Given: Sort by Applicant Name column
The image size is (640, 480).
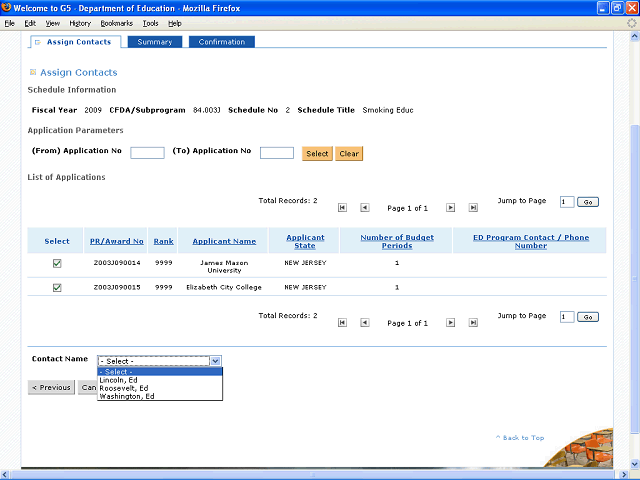Looking at the screenshot, I should [224, 241].
